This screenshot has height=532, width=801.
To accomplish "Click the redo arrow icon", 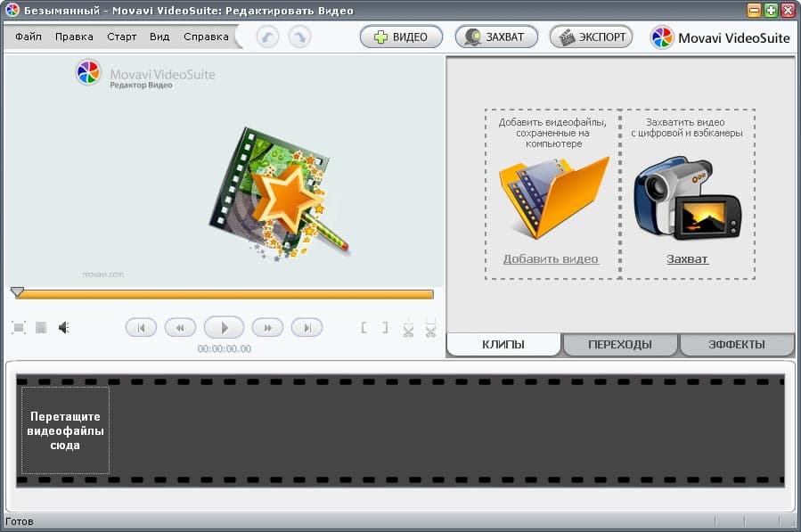I will (300, 37).
